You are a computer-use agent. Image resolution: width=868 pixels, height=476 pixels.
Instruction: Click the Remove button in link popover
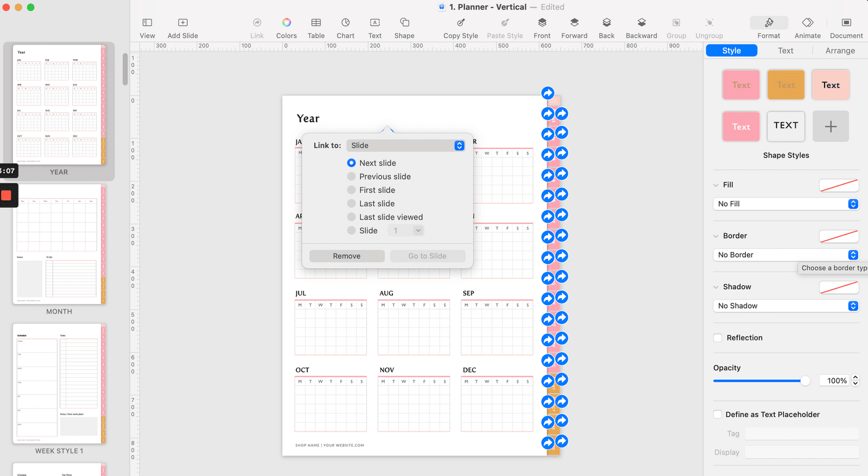[x=346, y=255]
